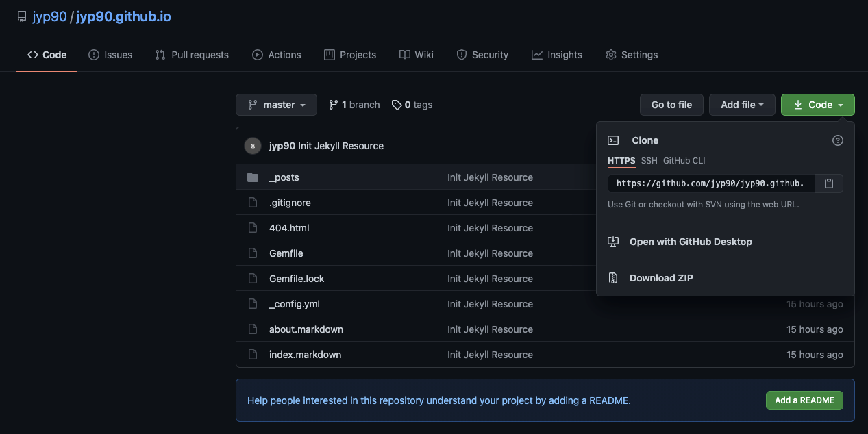
Task: Select the GitHub CLI clone tab
Action: click(x=684, y=161)
